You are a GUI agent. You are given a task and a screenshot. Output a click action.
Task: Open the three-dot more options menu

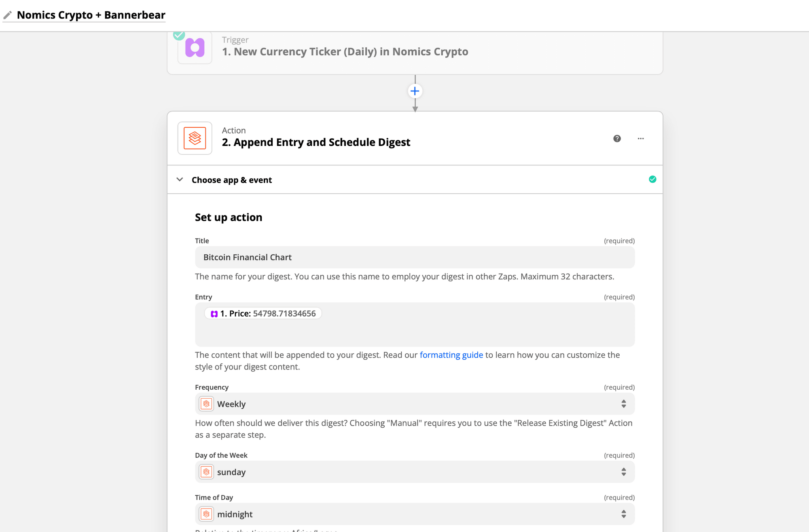point(641,139)
